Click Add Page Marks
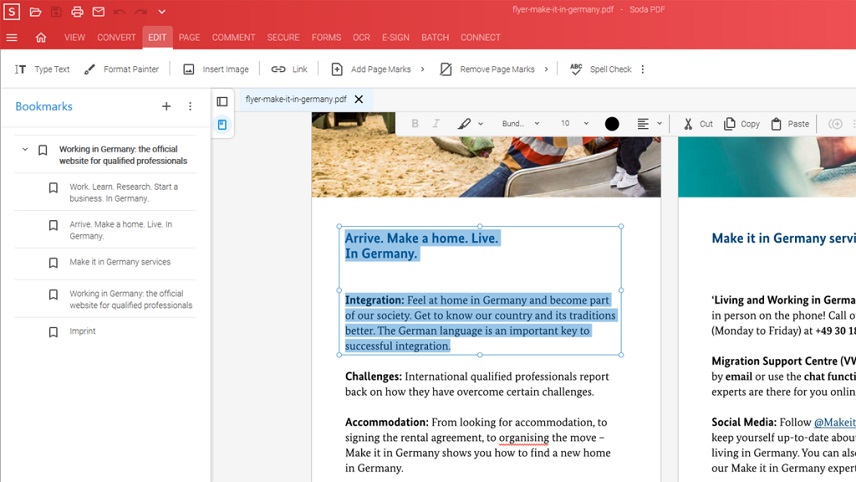This screenshot has height=482, width=856. point(371,69)
